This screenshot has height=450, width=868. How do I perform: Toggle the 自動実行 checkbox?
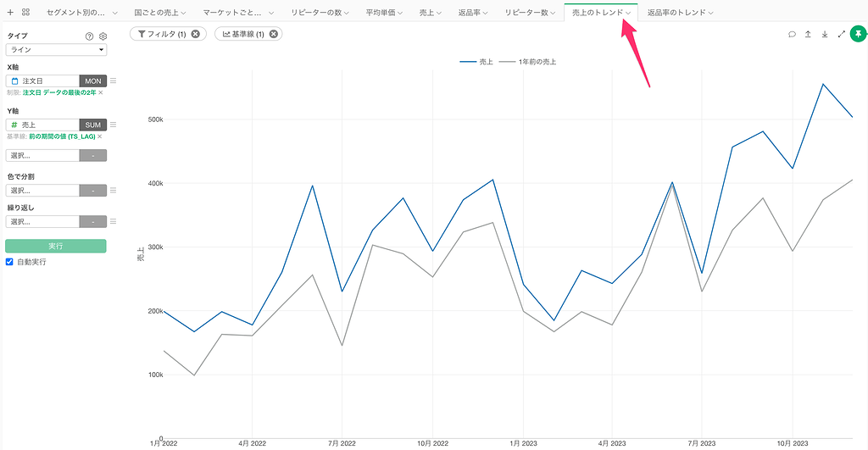click(x=10, y=262)
